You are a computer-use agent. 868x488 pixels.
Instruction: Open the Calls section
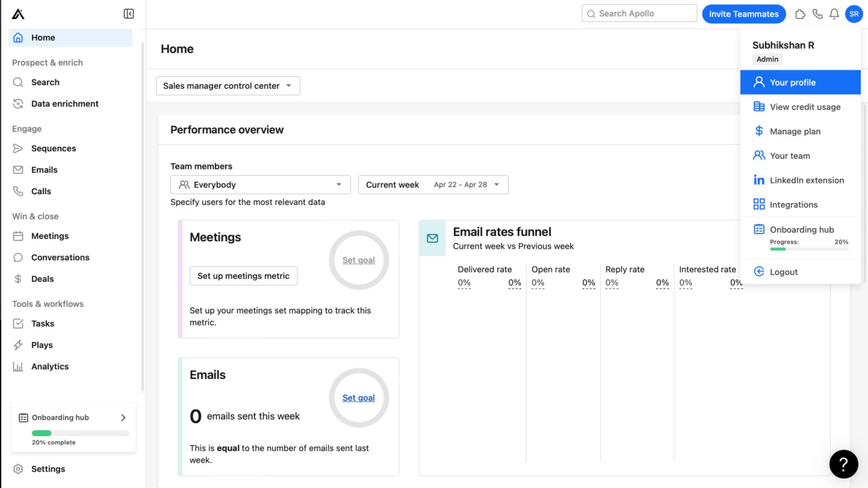click(41, 191)
